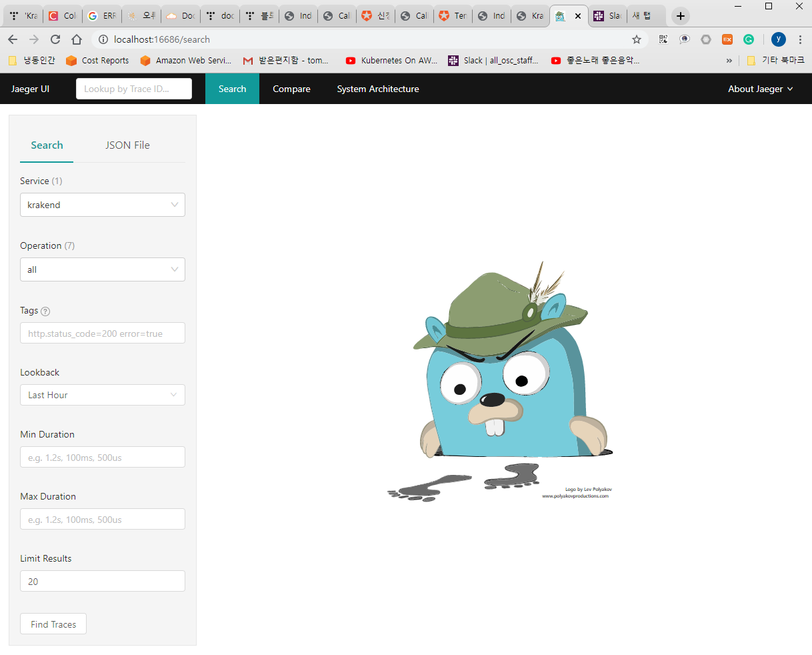Open the Service dropdown showing krakend
Viewport: 812px width, 655px height.
[103, 205]
